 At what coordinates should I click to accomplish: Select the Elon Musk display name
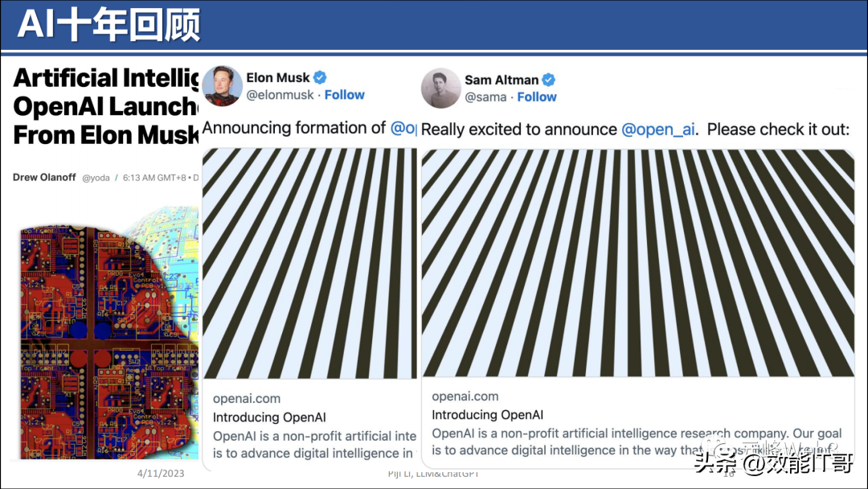click(x=277, y=77)
